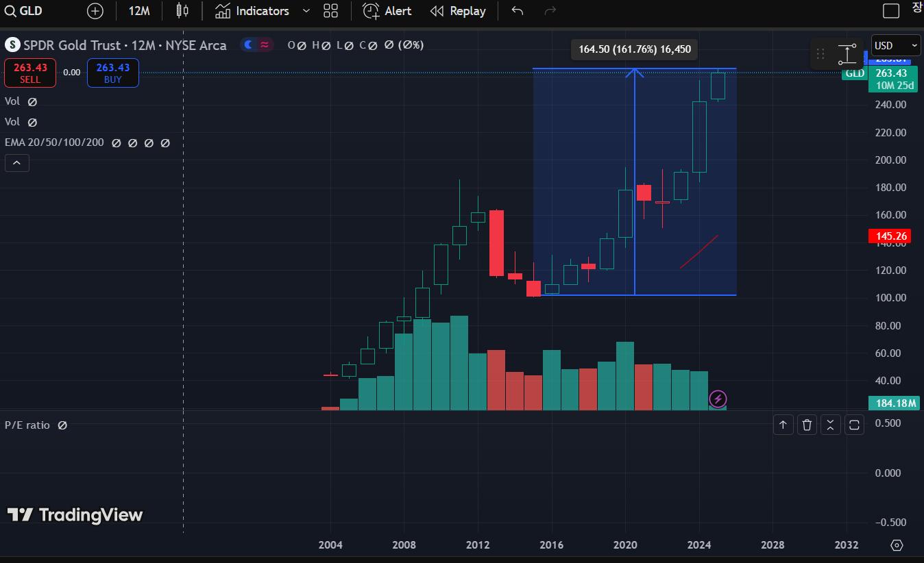924x563 pixels.
Task: Open the layout setup square icon
Action: click(x=890, y=11)
